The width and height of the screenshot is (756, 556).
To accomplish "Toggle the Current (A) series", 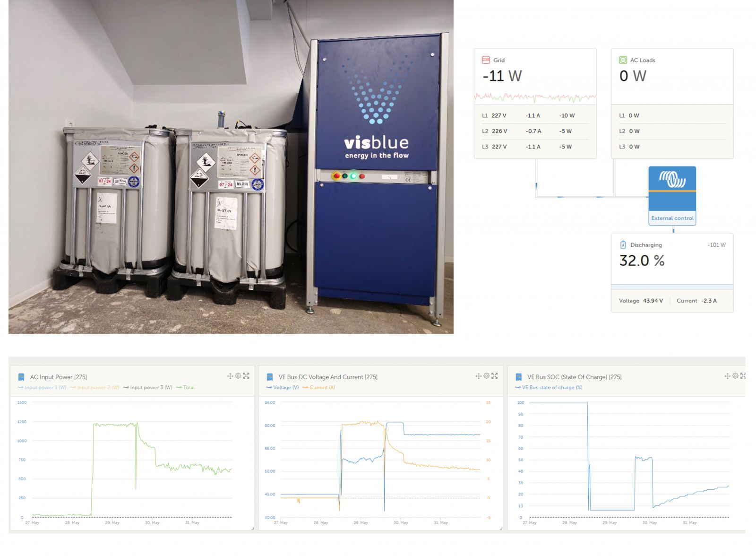I will coord(318,387).
